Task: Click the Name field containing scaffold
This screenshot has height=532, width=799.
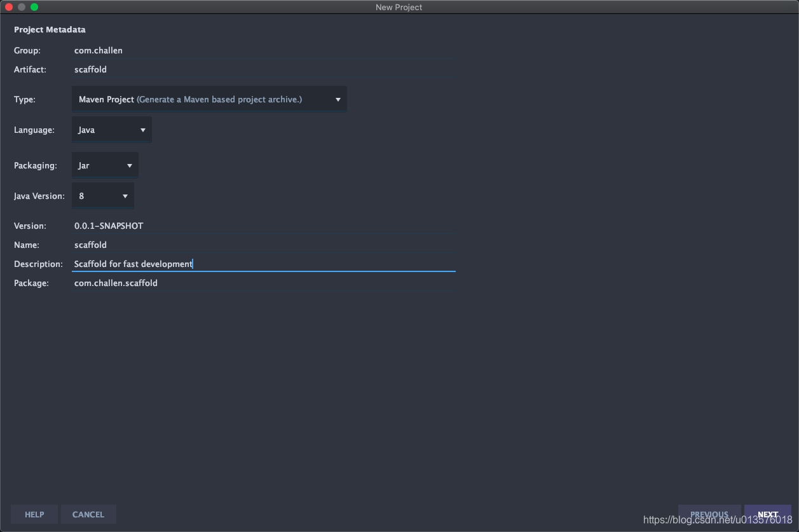Action: [x=263, y=245]
